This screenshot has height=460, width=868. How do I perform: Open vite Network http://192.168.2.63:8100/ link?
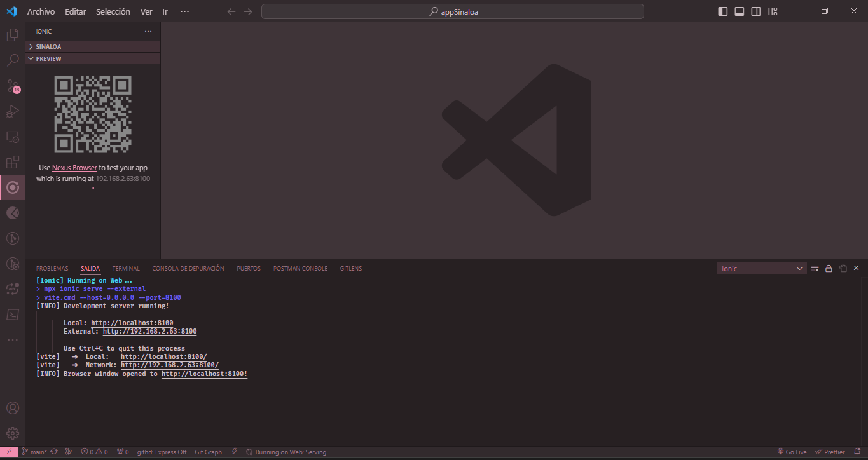[x=169, y=365]
